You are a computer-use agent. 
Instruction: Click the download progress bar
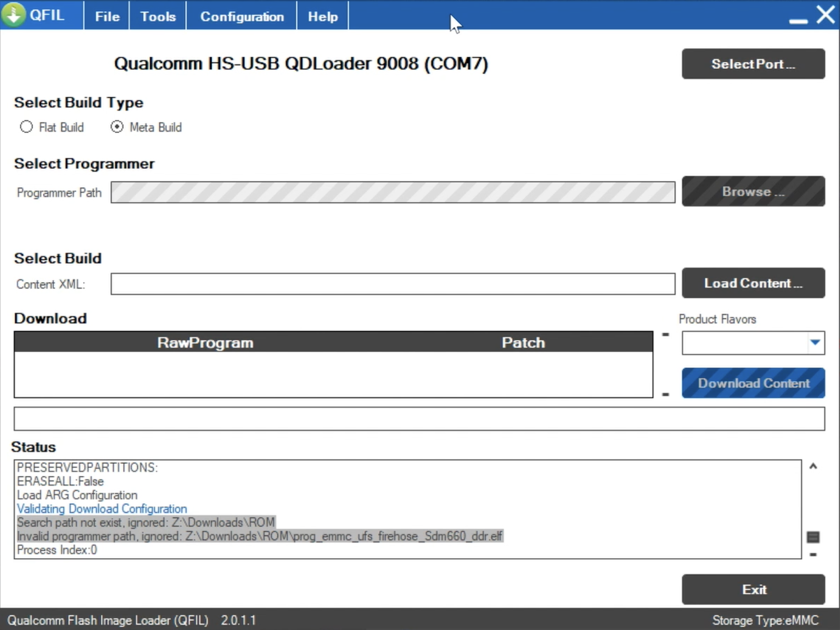(x=419, y=419)
